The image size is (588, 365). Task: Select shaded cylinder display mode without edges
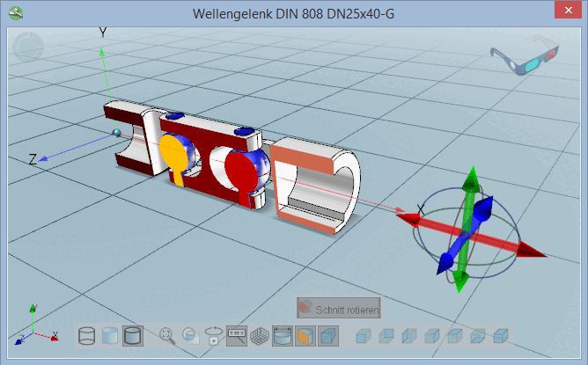[x=110, y=336]
